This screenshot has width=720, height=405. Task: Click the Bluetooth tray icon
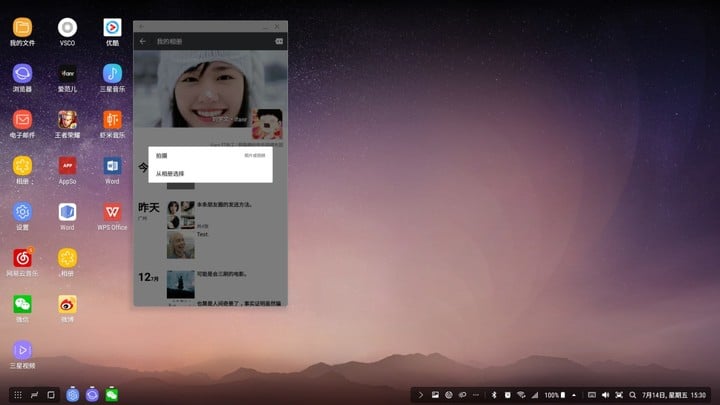(494, 395)
